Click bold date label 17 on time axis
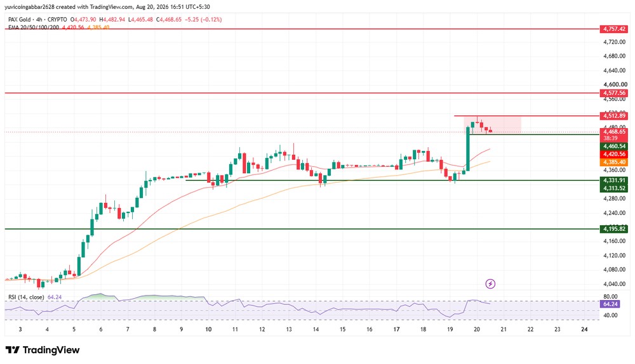 coord(396,330)
